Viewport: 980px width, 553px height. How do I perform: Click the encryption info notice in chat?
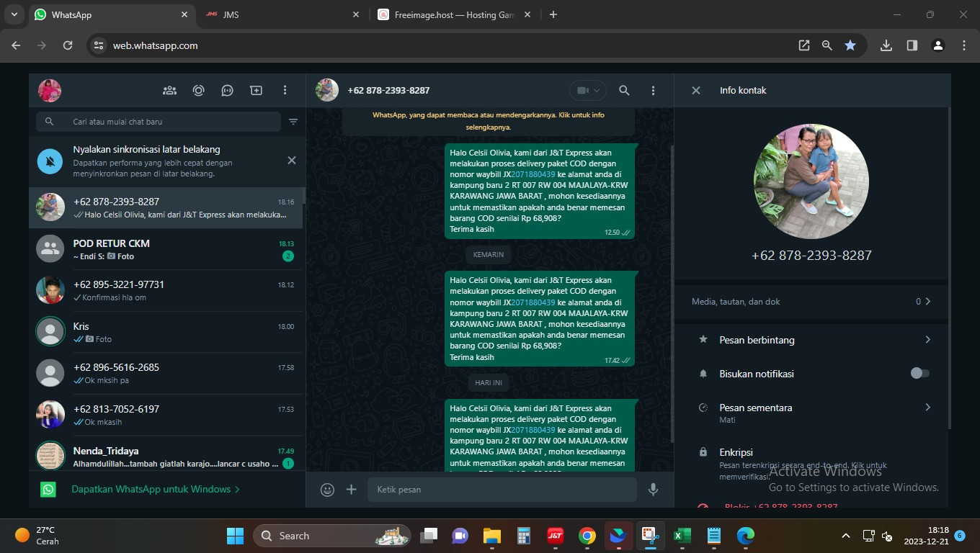[489, 121]
